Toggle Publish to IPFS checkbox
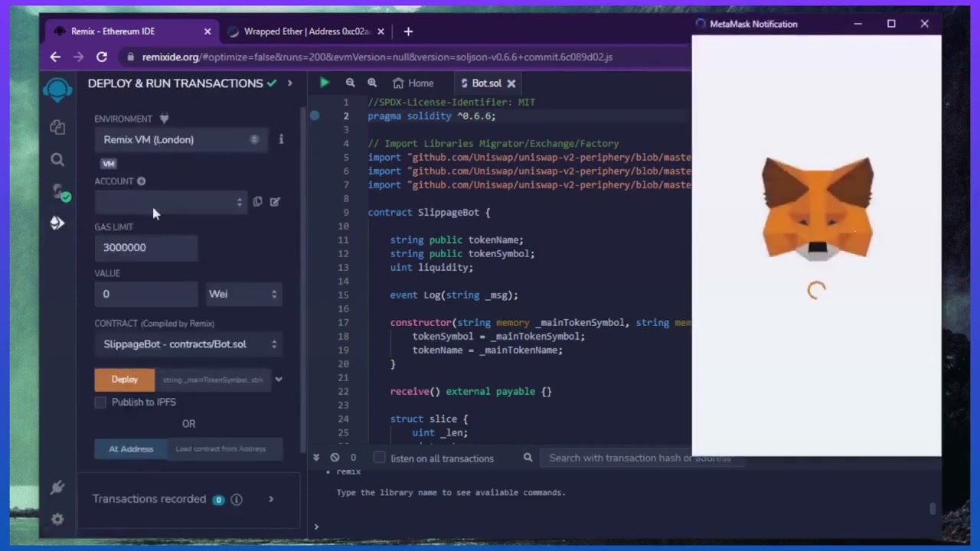This screenshot has height=551, width=980. tap(100, 403)
